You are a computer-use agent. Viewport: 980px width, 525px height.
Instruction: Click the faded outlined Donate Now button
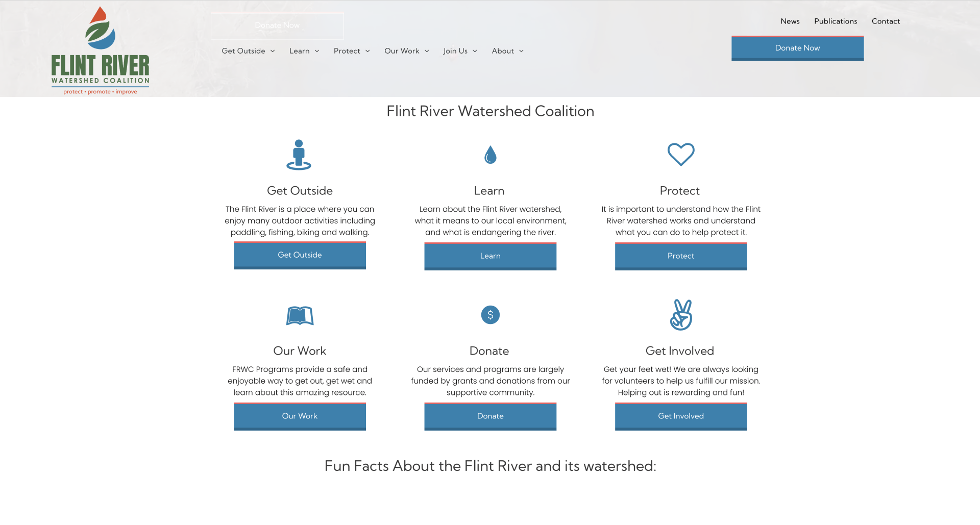point(277,26)
